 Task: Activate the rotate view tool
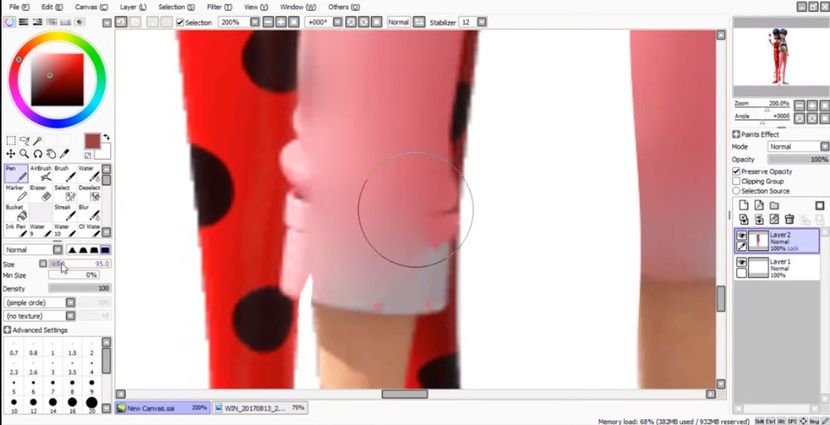[x=38, y=154]
